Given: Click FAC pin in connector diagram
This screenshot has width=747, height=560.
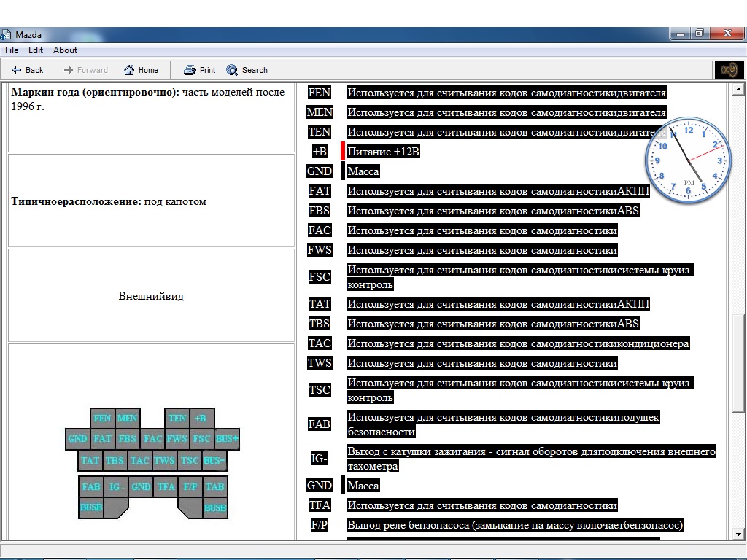Looking at the screenshot, I should pyautogui.click(x=153, y=438).
